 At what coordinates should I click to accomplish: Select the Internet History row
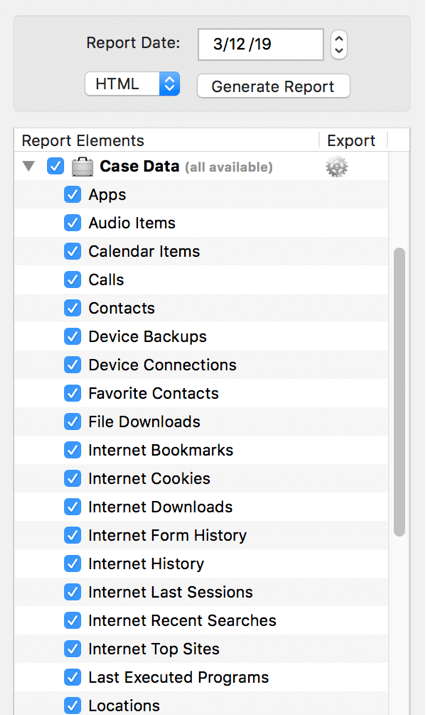201,564
